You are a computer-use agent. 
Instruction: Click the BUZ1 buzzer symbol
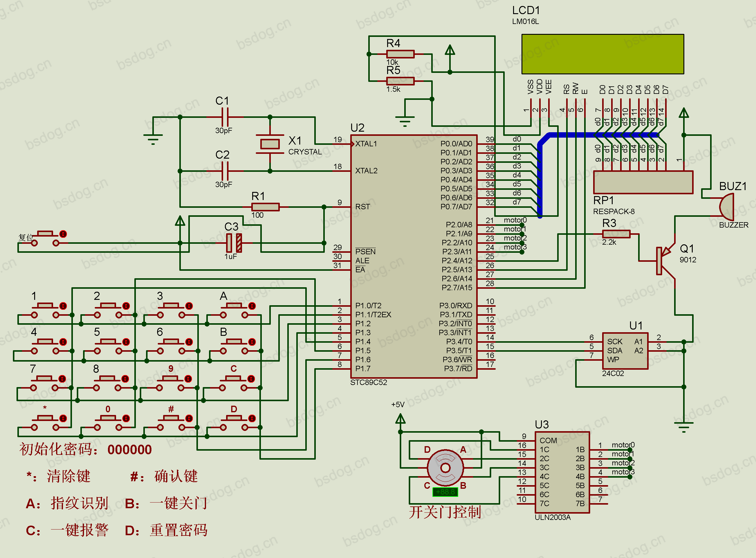click(x=726, y=207)
